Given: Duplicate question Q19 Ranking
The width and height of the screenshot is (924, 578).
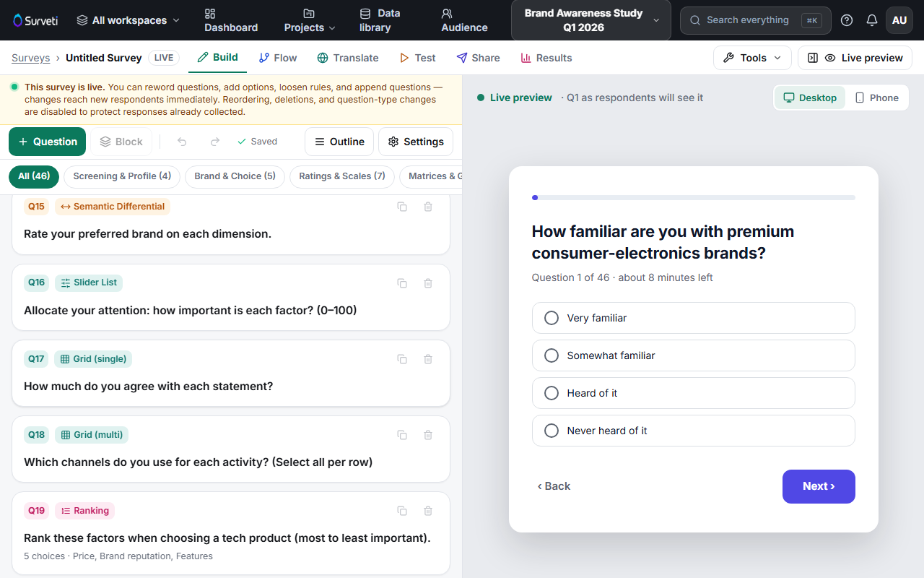Looking at the screenshot, I should pos(402,511).
